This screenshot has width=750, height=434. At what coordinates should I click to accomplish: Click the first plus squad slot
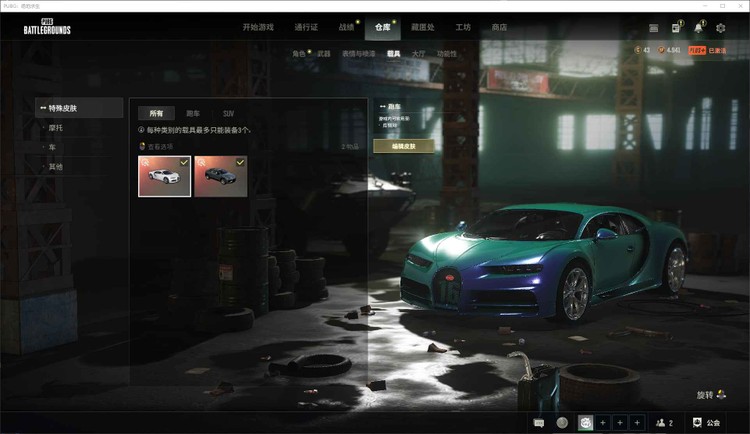click(x=603, y=423)
